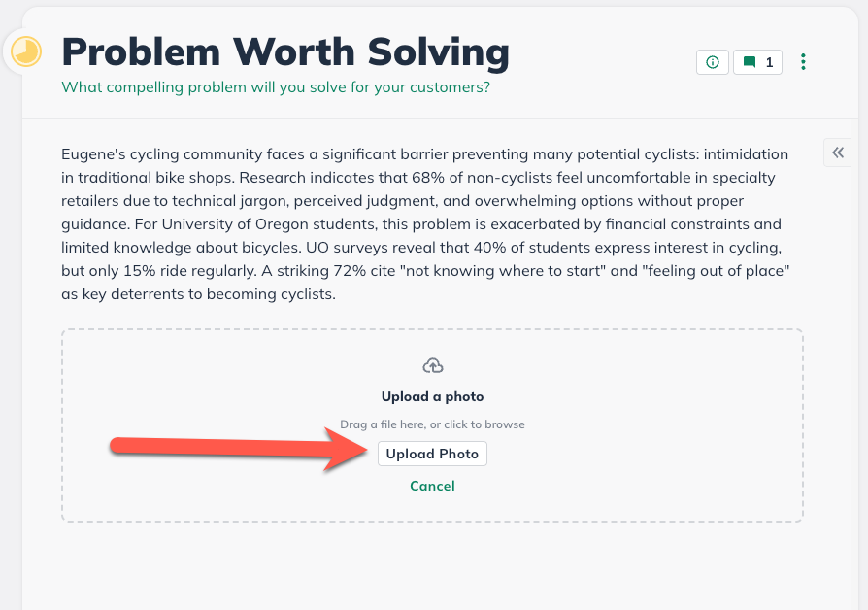Click the yellow progress pie icon
The width and height of the screenshot is (868, 610).
pos(26,51)
